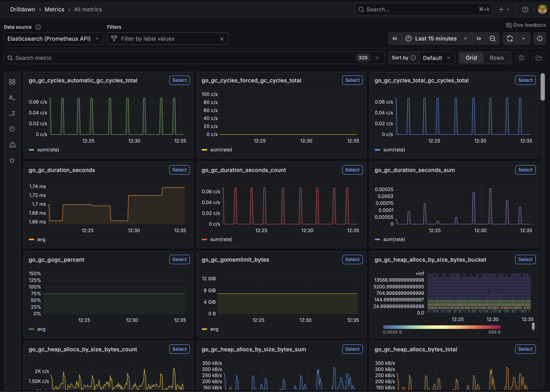Select go_gc_gomemlimit_bytes metric
The height and width of the screenshot is (392, 550).
(x=352, y=259)
